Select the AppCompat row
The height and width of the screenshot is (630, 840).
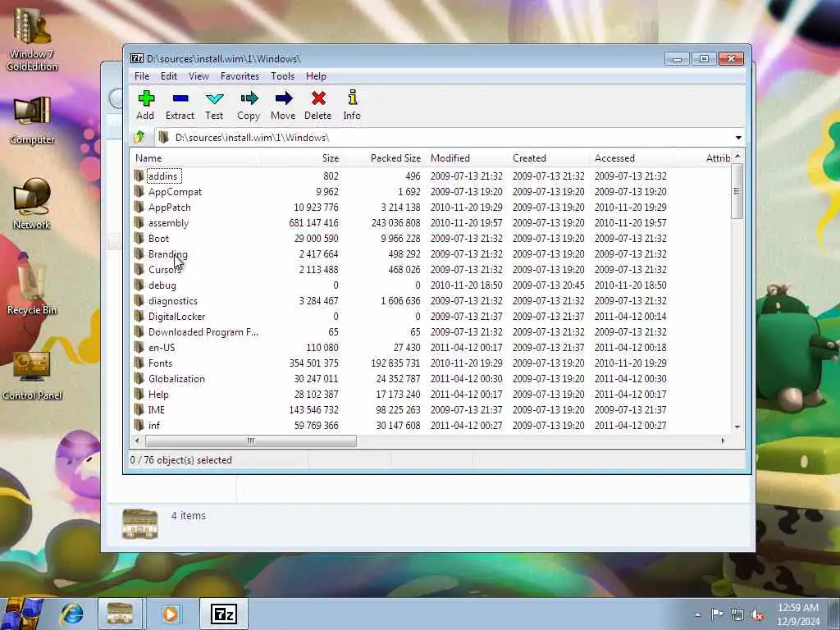point(431,191)
